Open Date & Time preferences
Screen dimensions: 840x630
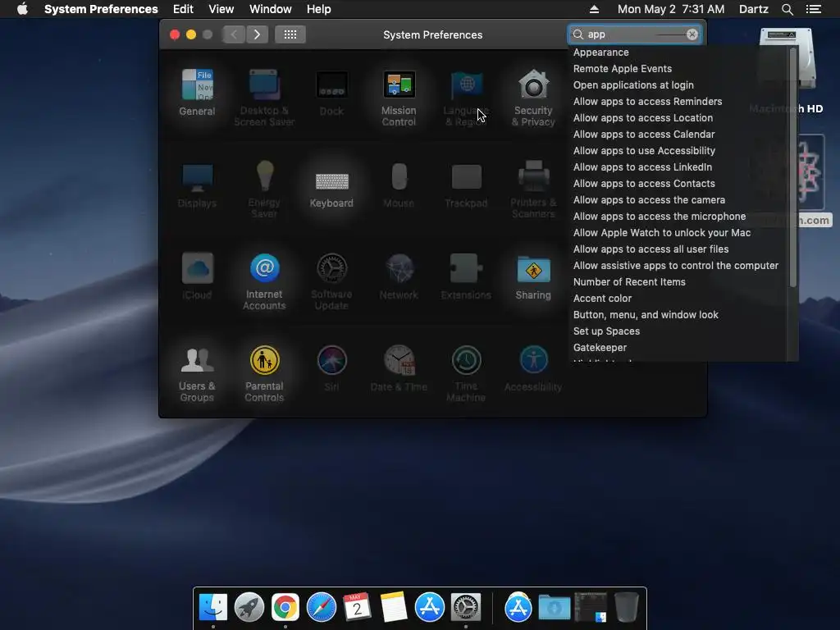399,368
